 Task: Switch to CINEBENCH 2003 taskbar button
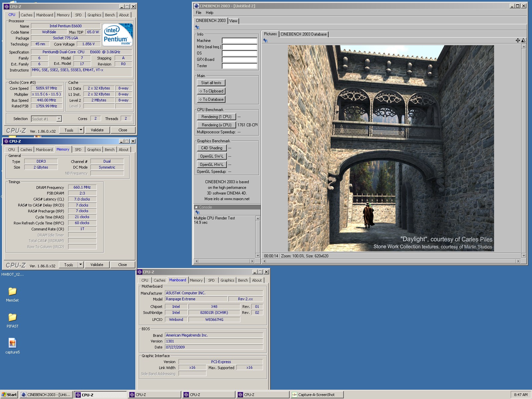click(x=46, y=395)
